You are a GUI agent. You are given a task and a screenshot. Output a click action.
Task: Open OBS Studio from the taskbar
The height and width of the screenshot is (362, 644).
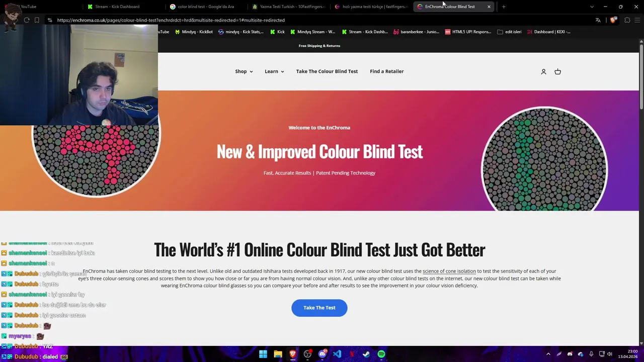coord(307,354)
